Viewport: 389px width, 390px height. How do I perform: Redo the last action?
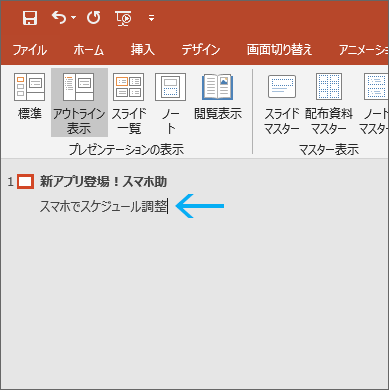[93, 17]
